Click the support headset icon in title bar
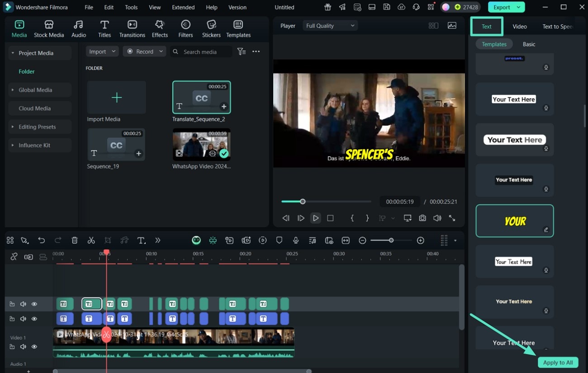 point(416,7)
